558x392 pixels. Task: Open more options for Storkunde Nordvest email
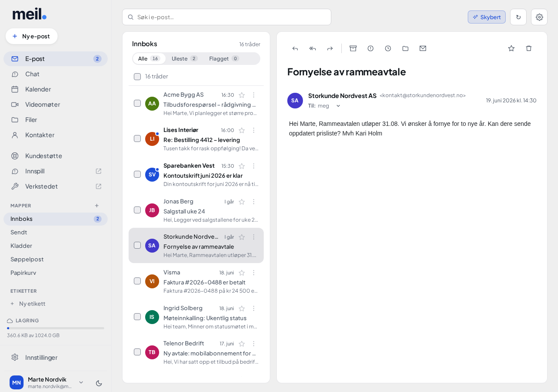click(x=254, y=237)
